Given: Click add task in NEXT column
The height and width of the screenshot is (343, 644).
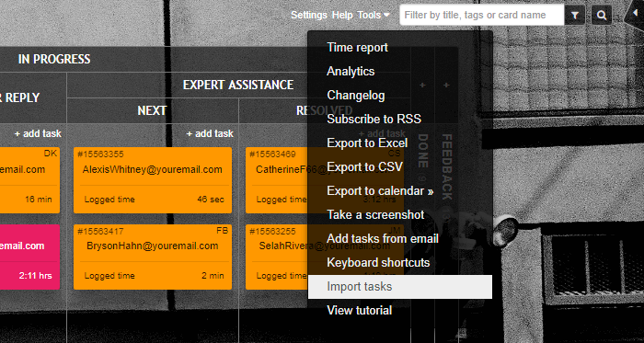Looking at the screenshot, I should coord(210,133).
